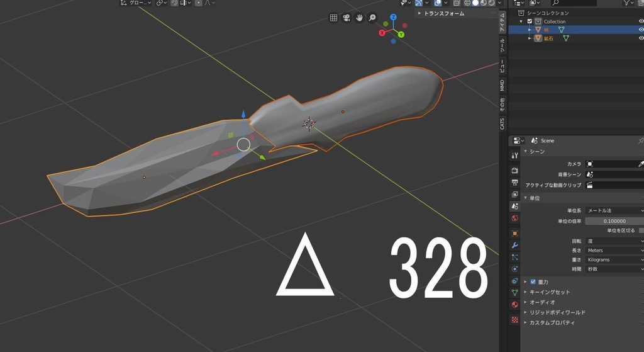Open the Texture properties checker icon
This screenshot has width=644, height=352.
514,319
